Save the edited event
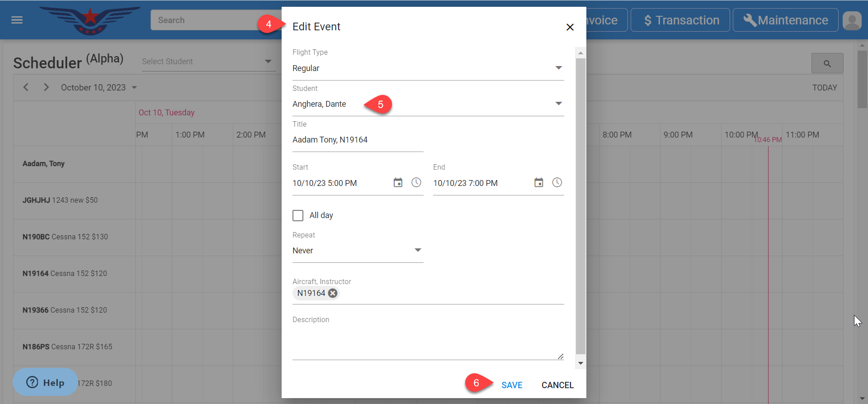This screenshot has width=868, height=404. tap(512, 385)
